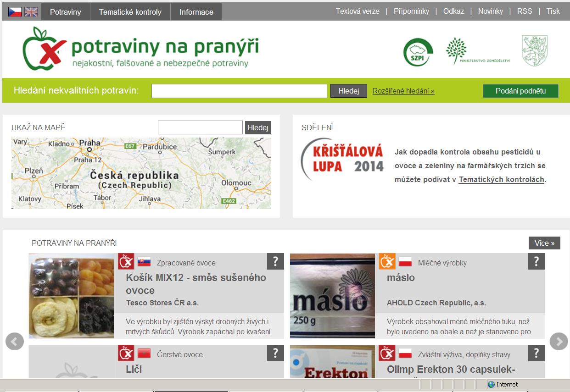Viewport: 570px width, 392px height.
Task: Open question mark help on máslo card
Action: 536,261
